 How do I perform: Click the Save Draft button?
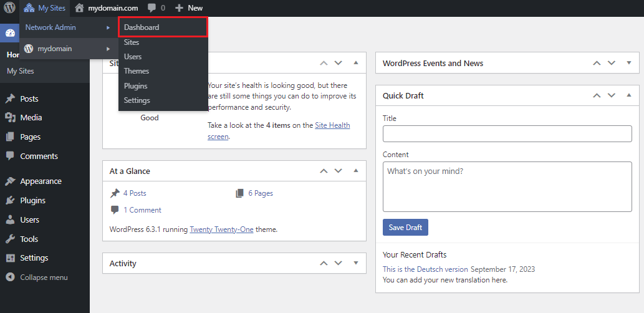405,228
